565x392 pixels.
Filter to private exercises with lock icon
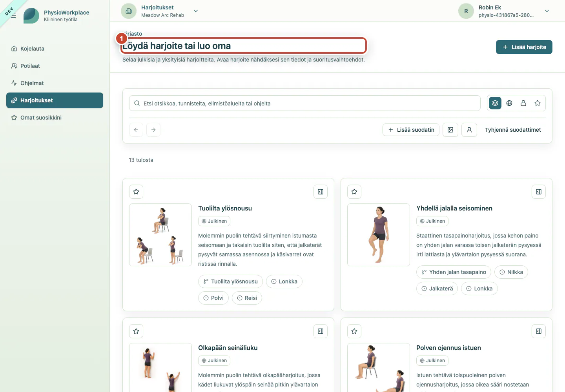pyautogui.click(x=523, y=103)
